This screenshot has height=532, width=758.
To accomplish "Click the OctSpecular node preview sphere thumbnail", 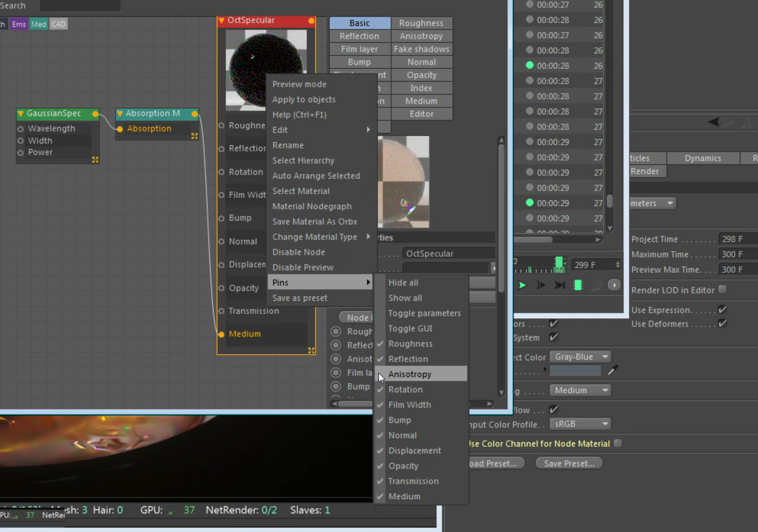I will [266, 70].
